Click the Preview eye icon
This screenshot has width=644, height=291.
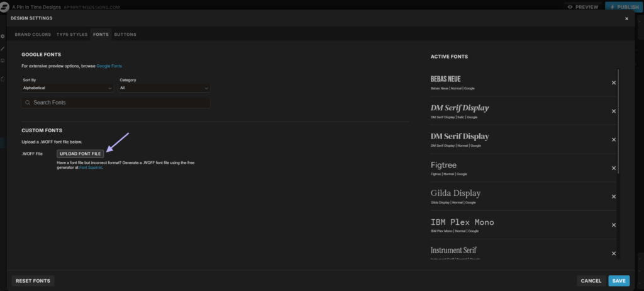click(570, 7)
